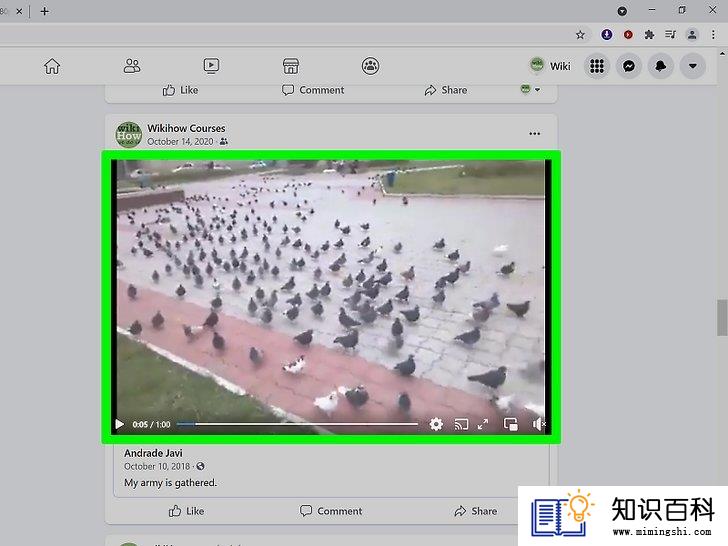The height and width of the screenshot is (546, 728).
Task: Open a new browser tab
Action: point(45,11)
